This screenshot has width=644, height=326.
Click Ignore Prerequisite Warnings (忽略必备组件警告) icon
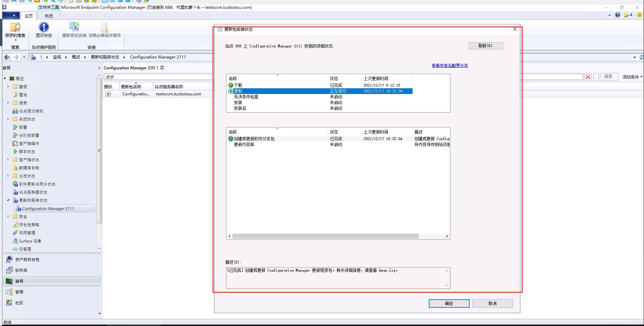coord(105,30)
